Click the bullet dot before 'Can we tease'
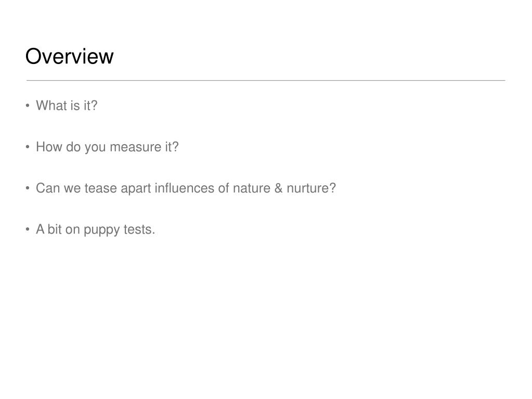 [x=28, y=188]
